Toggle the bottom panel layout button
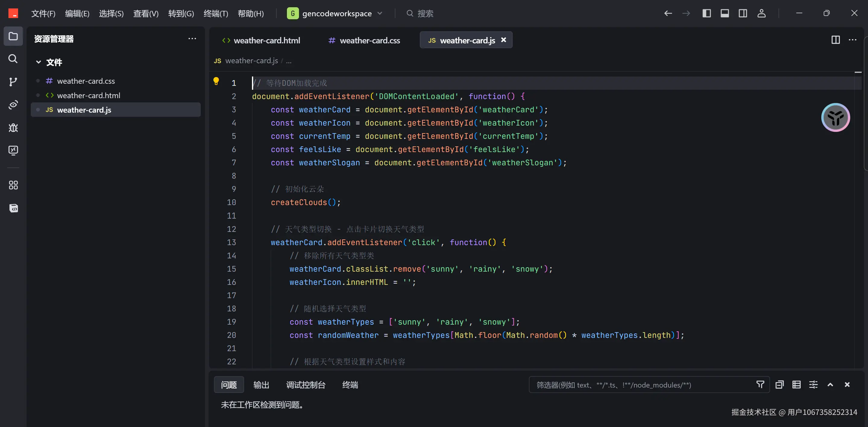 (x=725, y=14)
